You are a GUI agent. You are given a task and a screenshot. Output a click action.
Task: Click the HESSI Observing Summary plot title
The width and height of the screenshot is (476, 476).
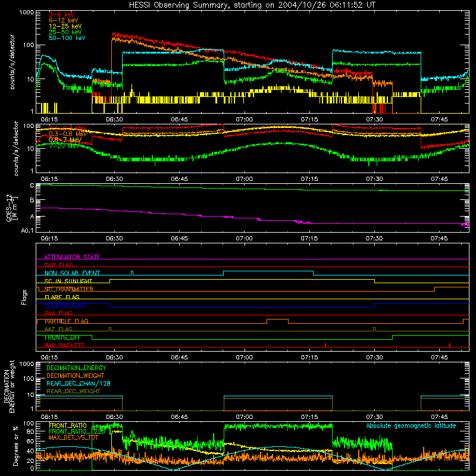coord(252,5)
